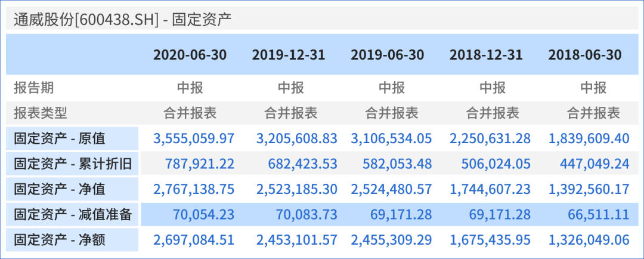Image resolution: width=644 pixels, height=259 pixels.
Task: Click the value 447,049.24
Action: tap(595, 164)
